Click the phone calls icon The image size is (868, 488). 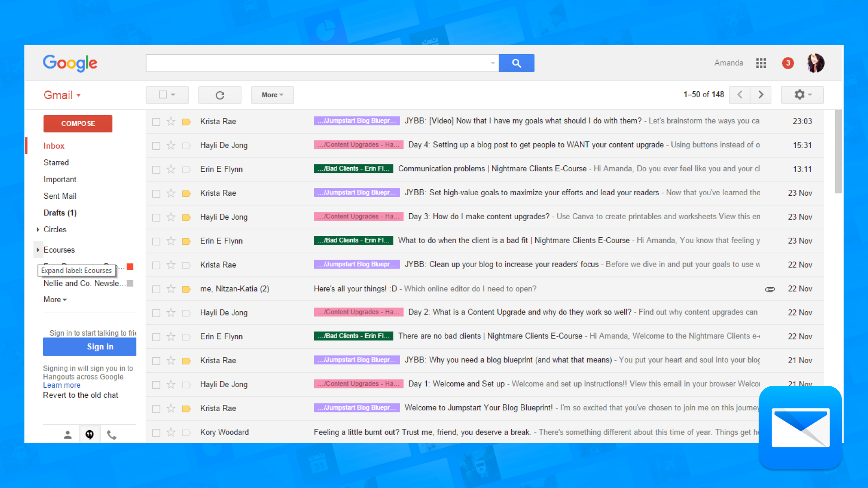[112, 435]
